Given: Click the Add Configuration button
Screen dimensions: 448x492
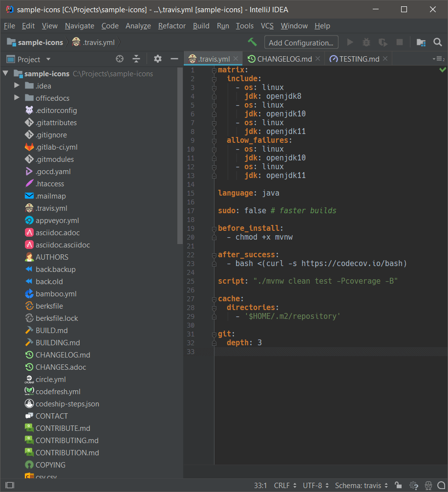Looking at the screenshot, I should point(301,42).
